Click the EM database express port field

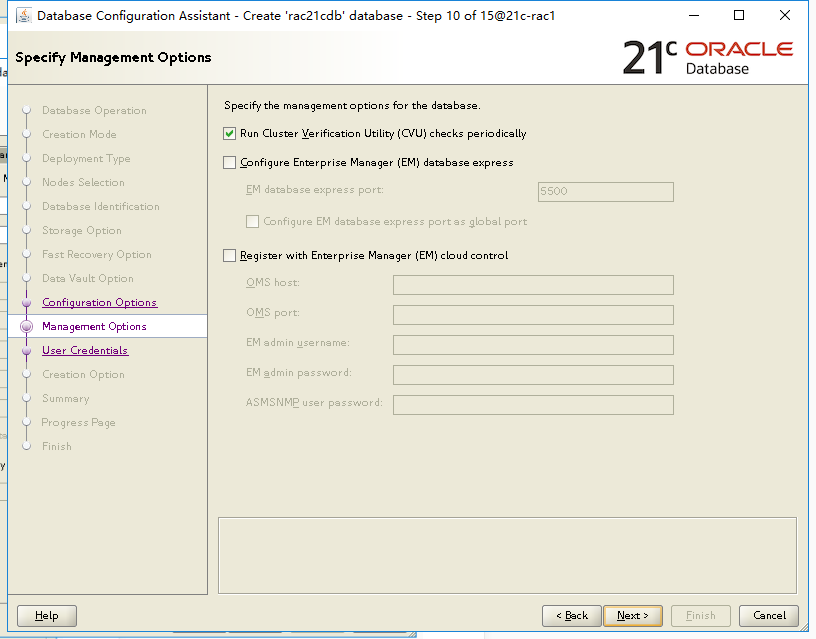click(x=606, y=191)
